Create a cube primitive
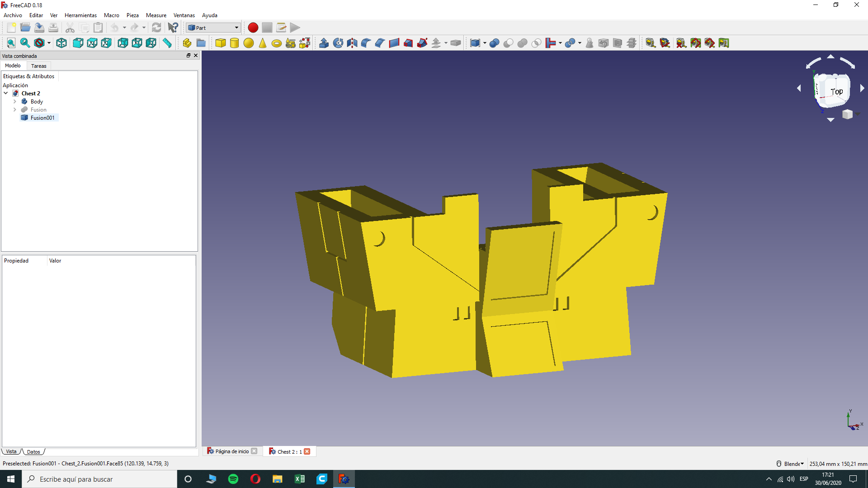Image resolution: width=868 pixels, height=488 pixels. click(220, 43)
